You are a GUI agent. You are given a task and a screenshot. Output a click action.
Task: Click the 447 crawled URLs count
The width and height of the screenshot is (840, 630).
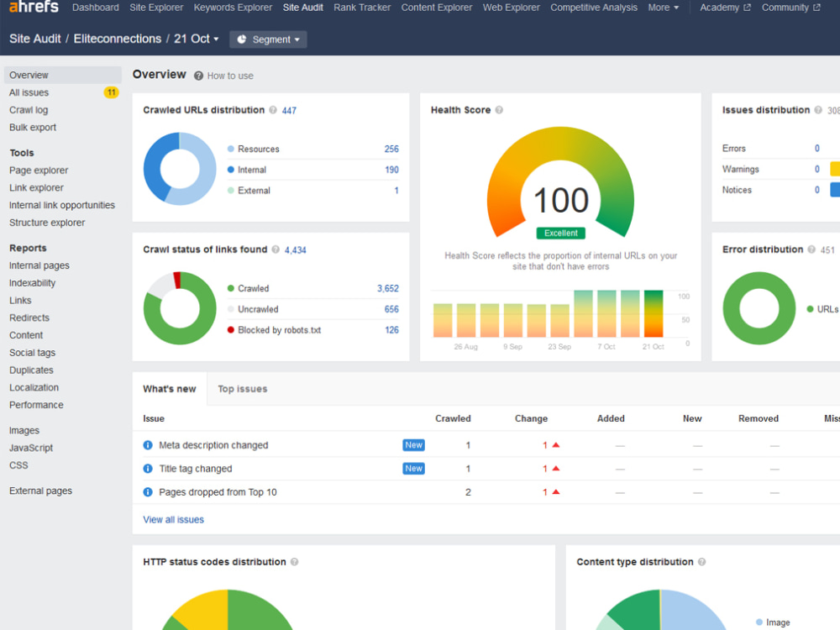(289, 110)
